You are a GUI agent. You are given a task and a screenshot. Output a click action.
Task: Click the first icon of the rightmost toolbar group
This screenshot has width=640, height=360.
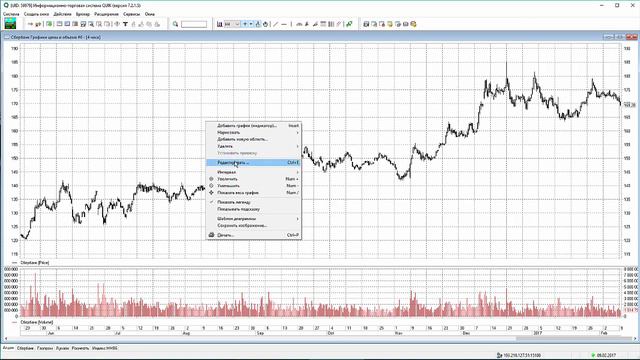[366, 24]
